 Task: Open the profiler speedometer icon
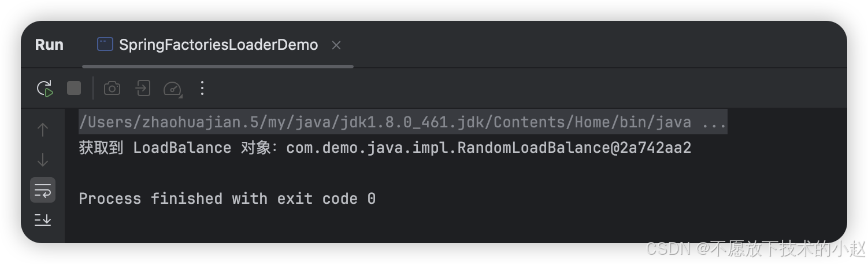(172, 89)
